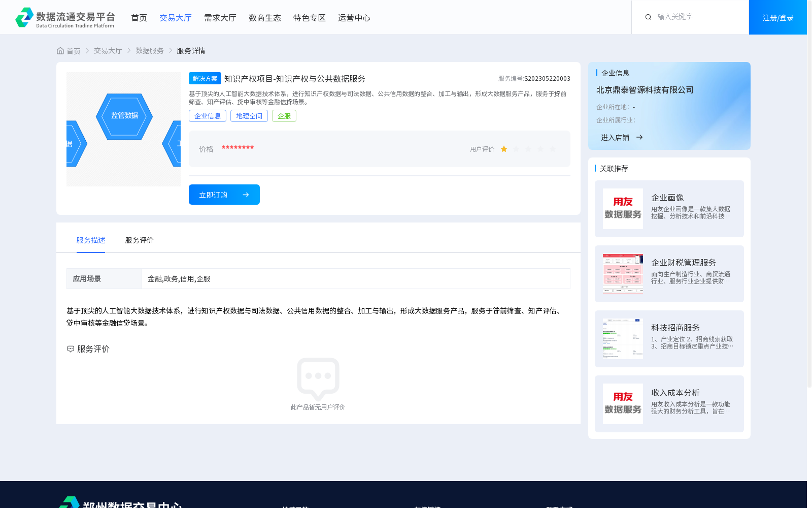Open 需求大厅 in the top navigation
812x508 pixels.
(x=220, y=18)
